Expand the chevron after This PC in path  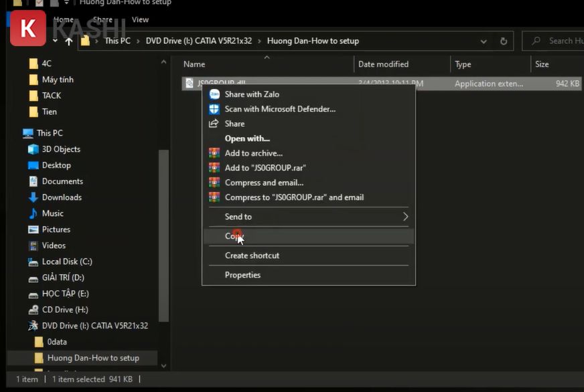pyautogui.click(x=138, y=41)
